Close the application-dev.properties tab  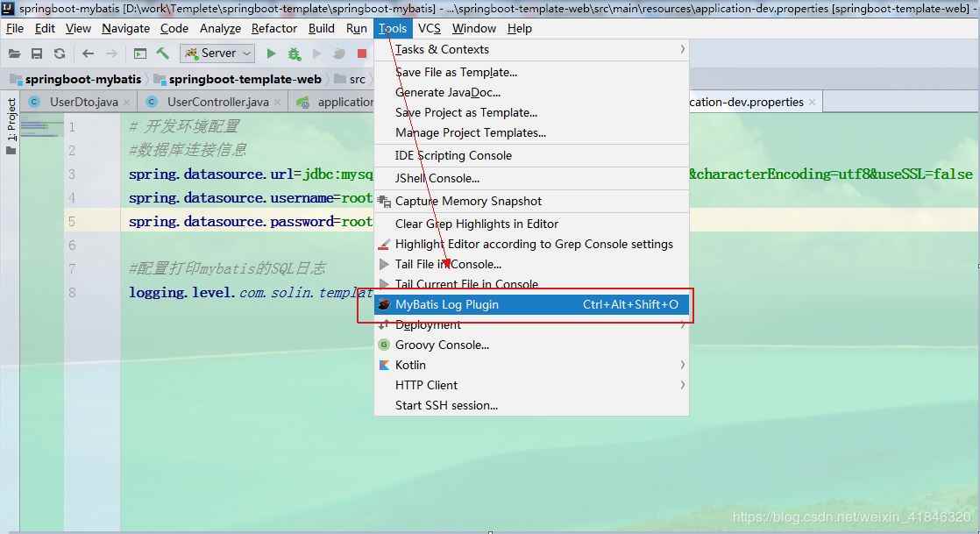click(x=811, y=102)
